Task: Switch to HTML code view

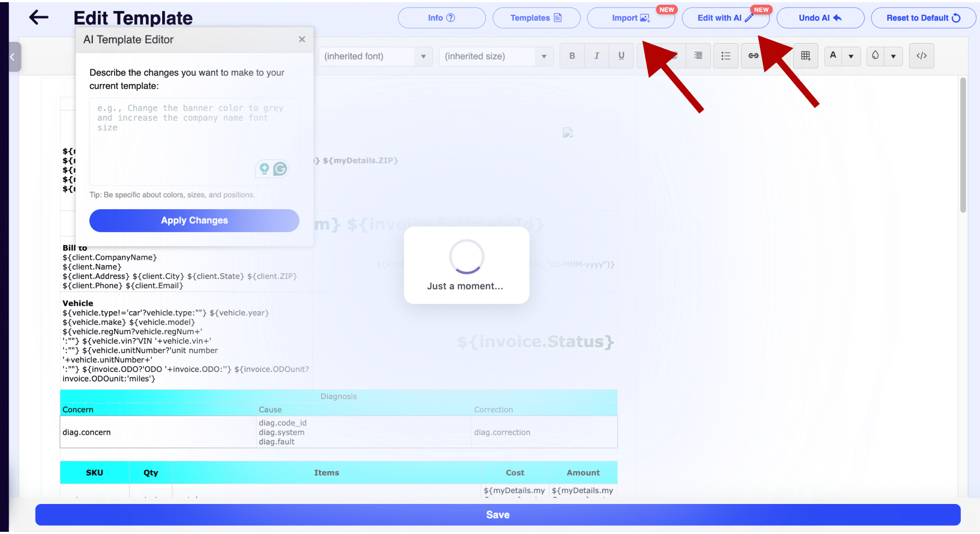Action: point(922,56)
